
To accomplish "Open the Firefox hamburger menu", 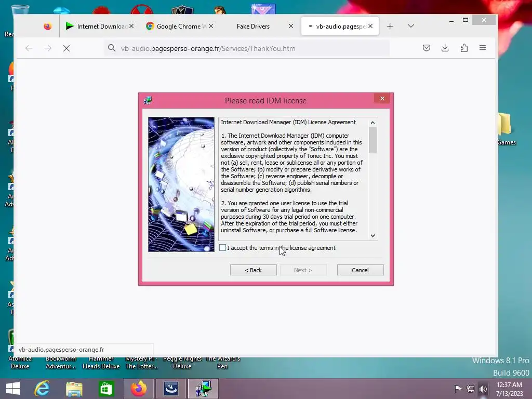I will click(x=483, y=48).
